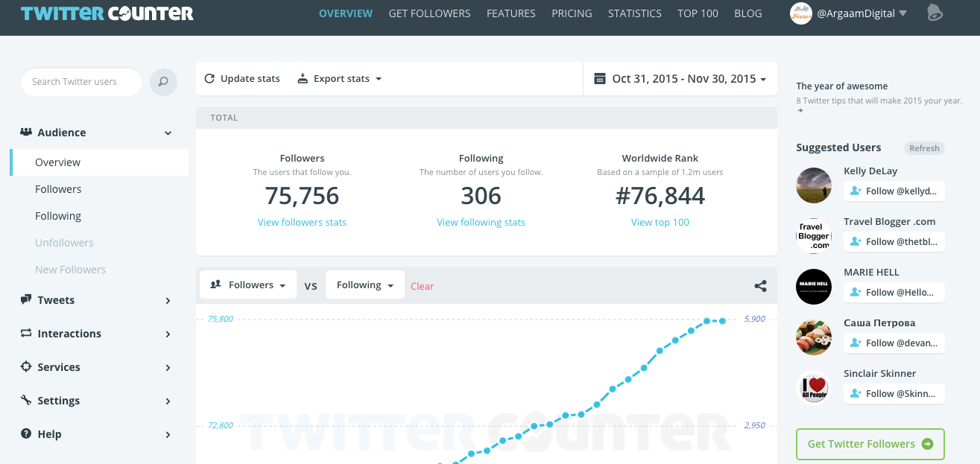
Task: Click MARIE HELL avatar
Action: 814,287
